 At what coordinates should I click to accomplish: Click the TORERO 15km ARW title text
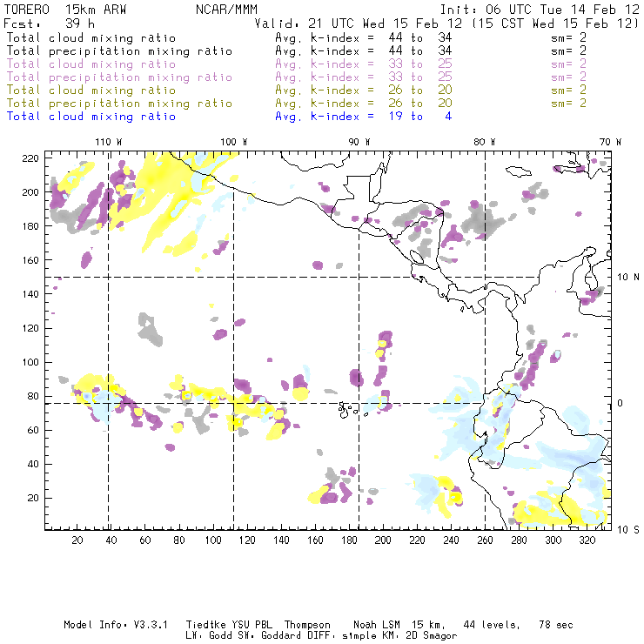[61, 10]
